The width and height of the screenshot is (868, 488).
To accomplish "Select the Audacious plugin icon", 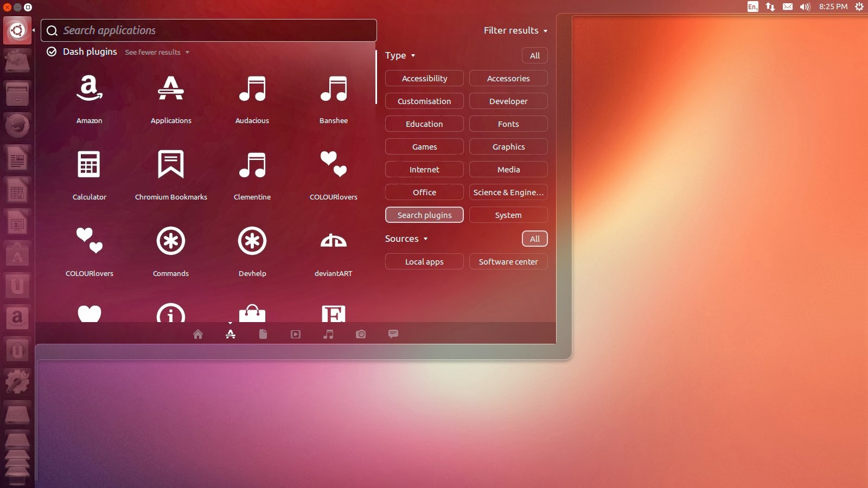I will 252,89.
